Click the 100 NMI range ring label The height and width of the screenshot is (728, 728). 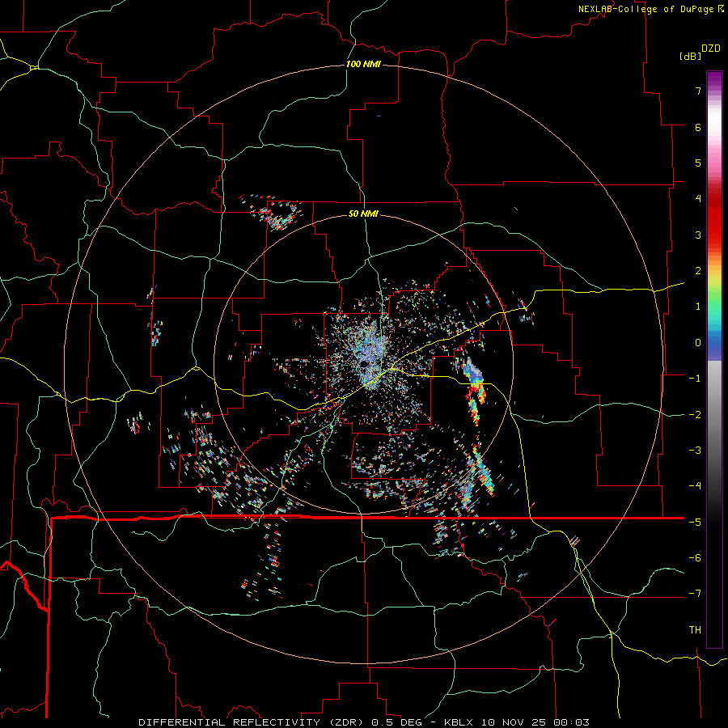tap(363, 64)
